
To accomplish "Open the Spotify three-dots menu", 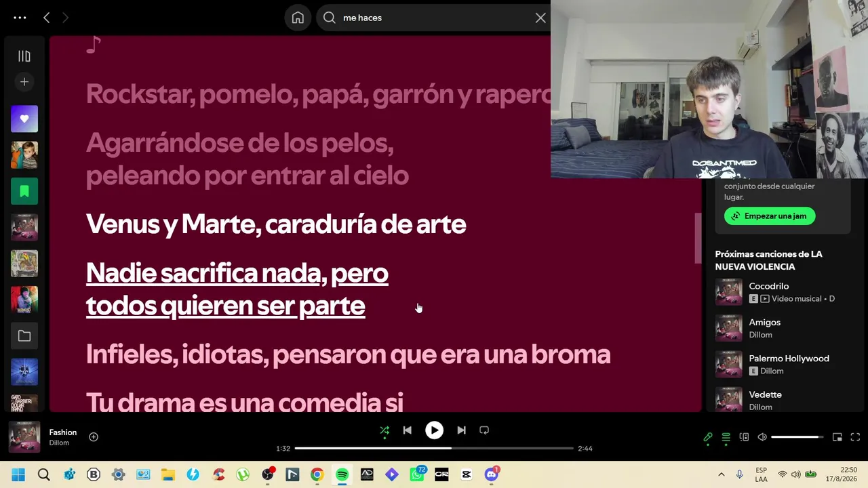I will click(x=20, y=18).
